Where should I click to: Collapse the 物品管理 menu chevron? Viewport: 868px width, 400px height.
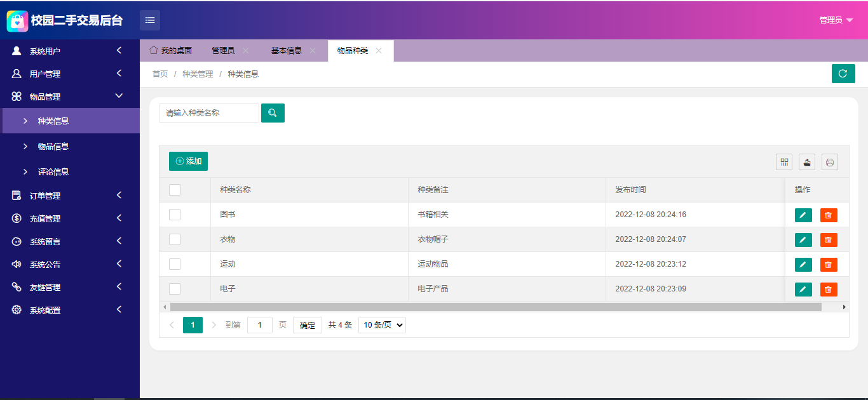119,96
